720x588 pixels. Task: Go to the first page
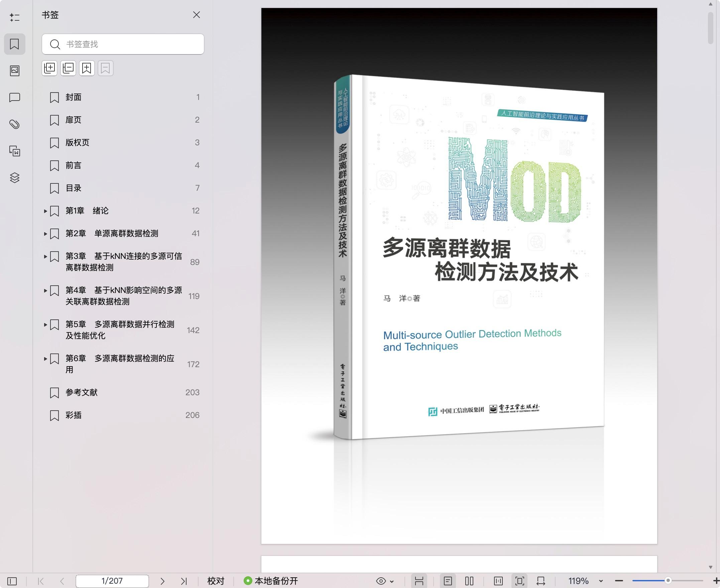point(41,581)
